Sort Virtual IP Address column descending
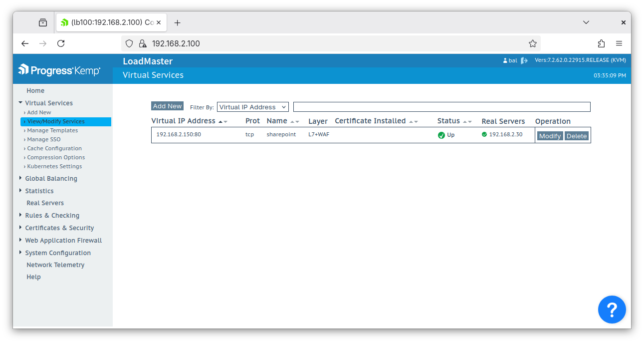This screenshot has width=644, height=343. [226, 122]
